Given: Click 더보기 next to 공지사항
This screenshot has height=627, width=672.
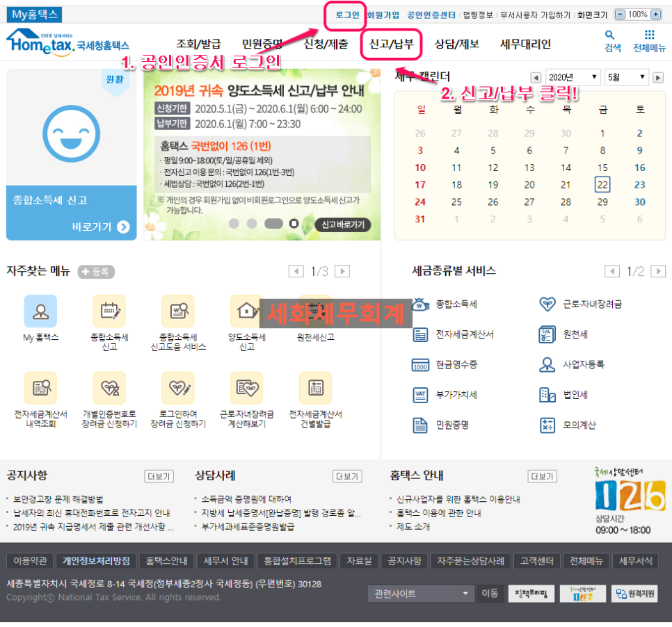Looking at the screenshot, I should [x=159, y=476].
